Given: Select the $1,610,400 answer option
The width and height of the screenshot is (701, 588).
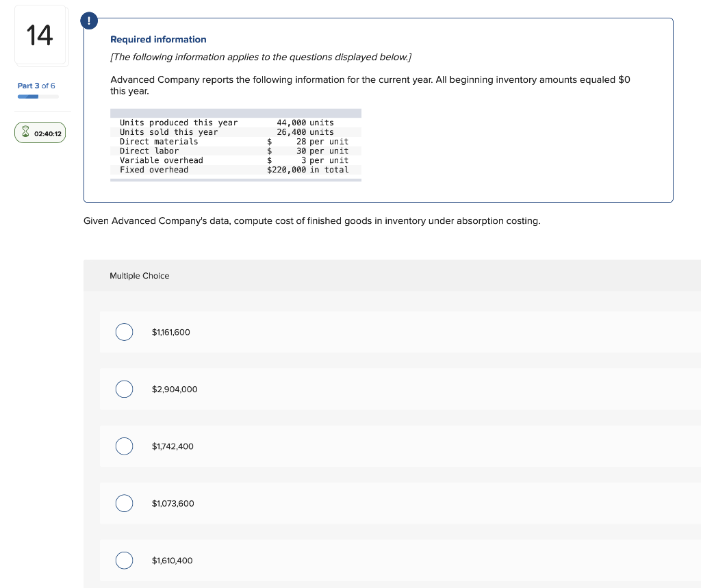Looking at the screenshot, I should point(124,560).
